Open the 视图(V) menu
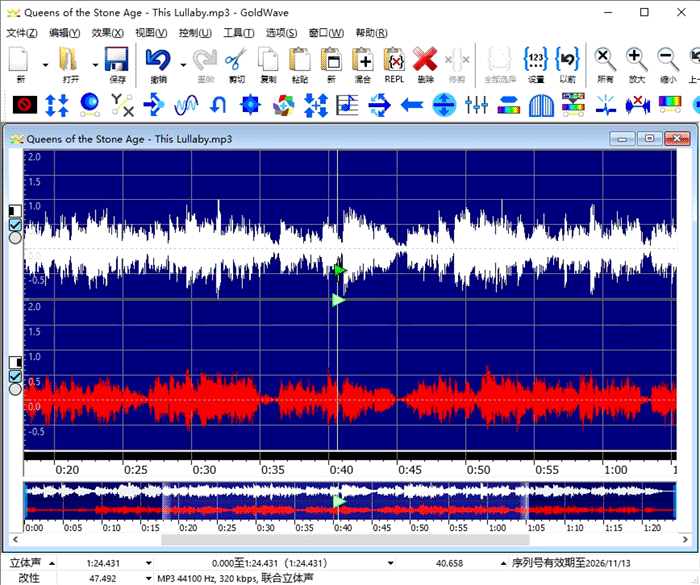The height and width of the screenshot is (585, 700). pos(151,33)
